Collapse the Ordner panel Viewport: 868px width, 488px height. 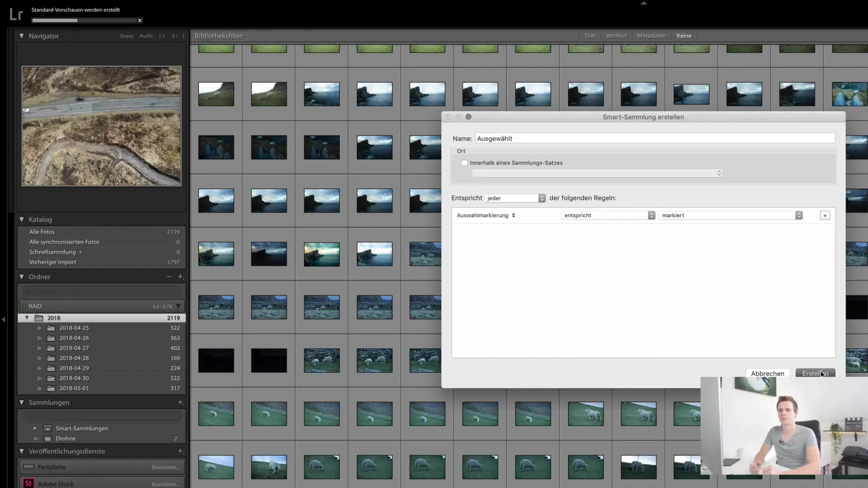point(21,277)
